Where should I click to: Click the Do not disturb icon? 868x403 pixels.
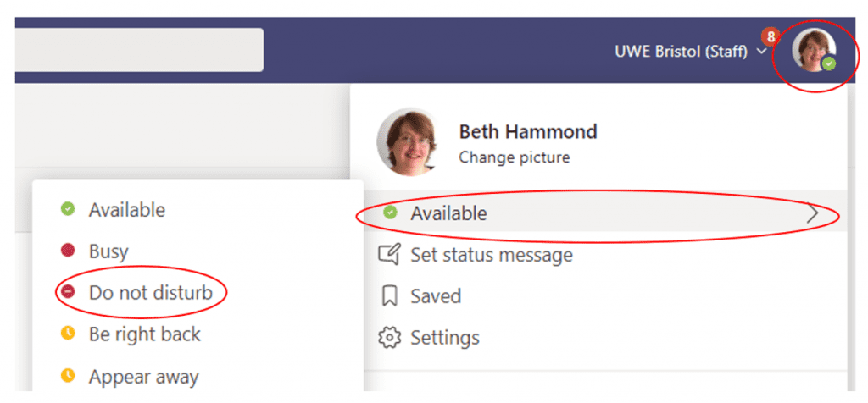pyautogui.click(x=68, y=292)
